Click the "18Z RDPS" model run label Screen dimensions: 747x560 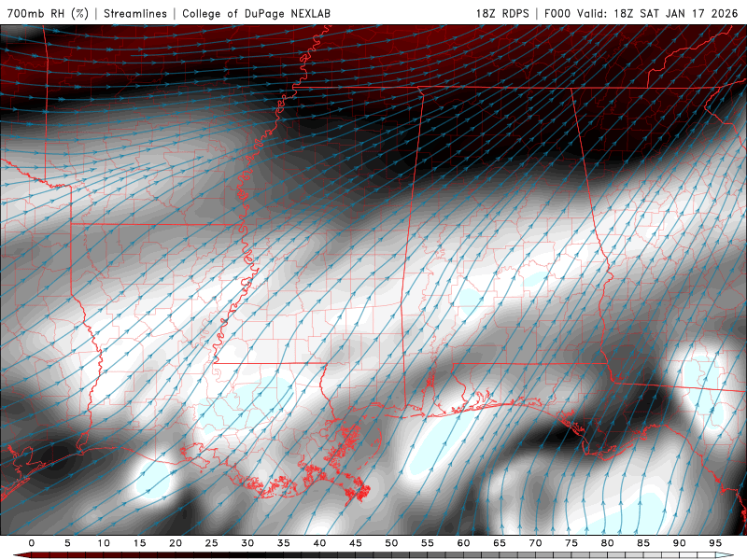502,13
